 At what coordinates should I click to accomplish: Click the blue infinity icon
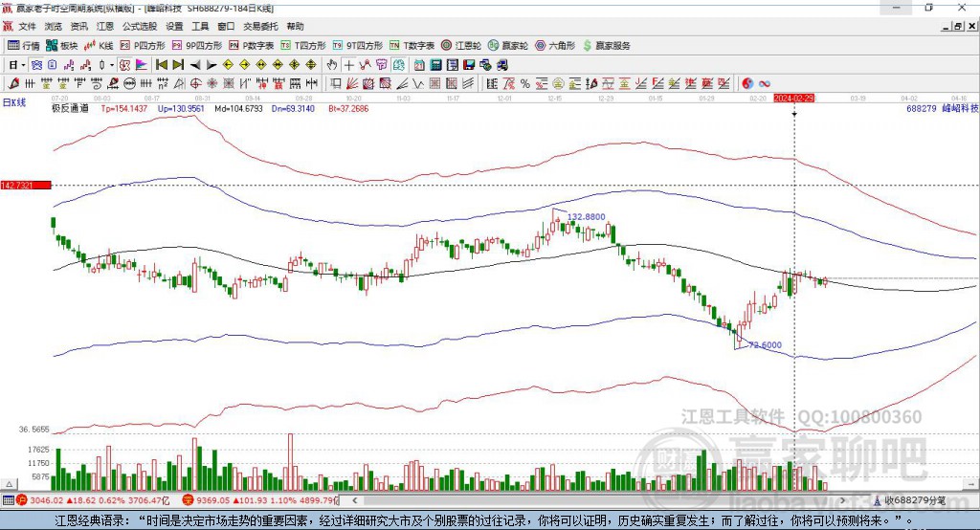tap(765, 84)
